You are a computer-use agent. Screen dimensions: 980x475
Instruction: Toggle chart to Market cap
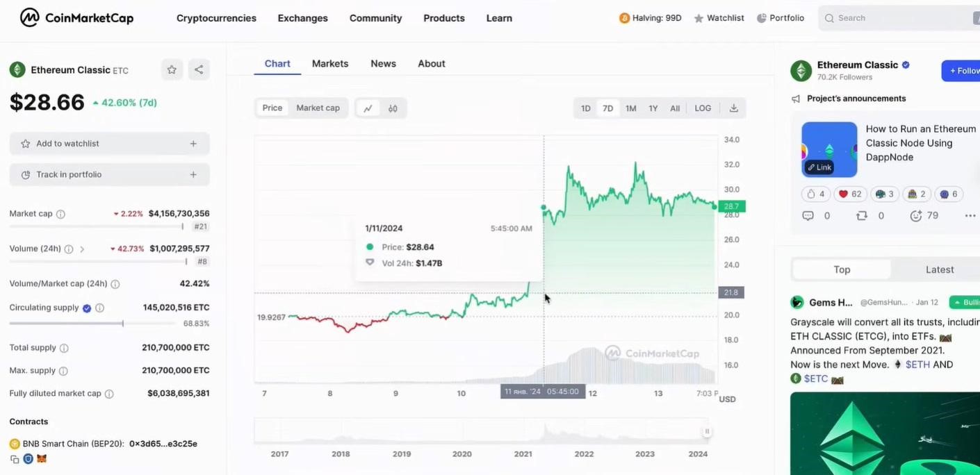coord(318,108)
